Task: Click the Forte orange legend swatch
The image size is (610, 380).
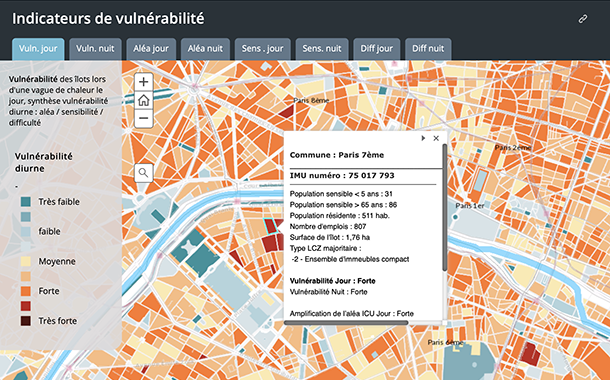Action: tap(26, 291)
